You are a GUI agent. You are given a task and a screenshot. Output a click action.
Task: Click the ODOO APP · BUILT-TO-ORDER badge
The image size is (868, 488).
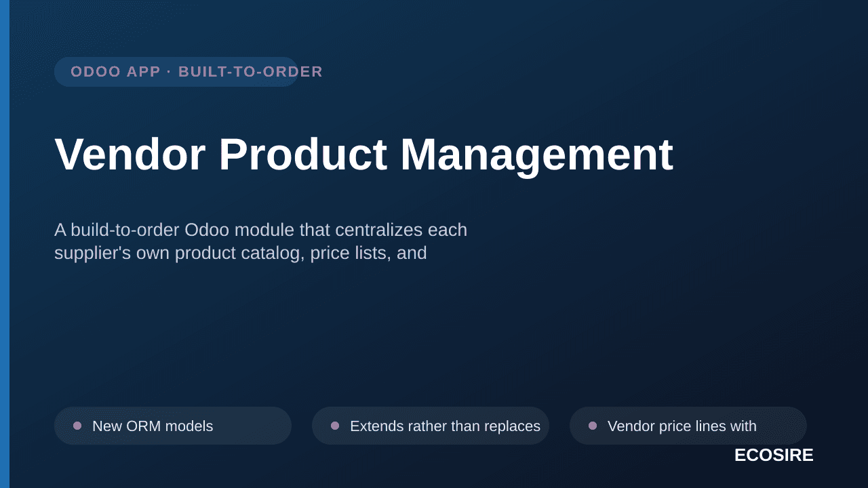pyautogui.click(x=176, y=72)
